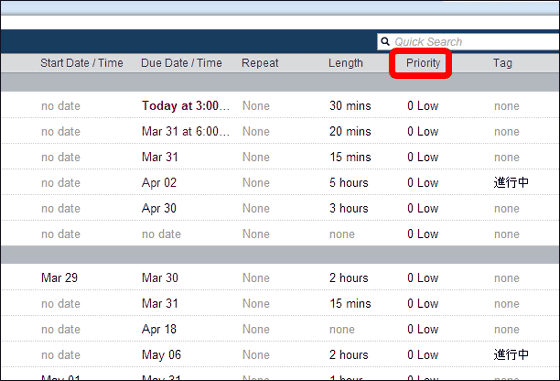Screen dimensions: 560x381
Task: Open Repeat 'None' in the Apr 30 row
Action: pyautogui.click(x=256, y=209)
